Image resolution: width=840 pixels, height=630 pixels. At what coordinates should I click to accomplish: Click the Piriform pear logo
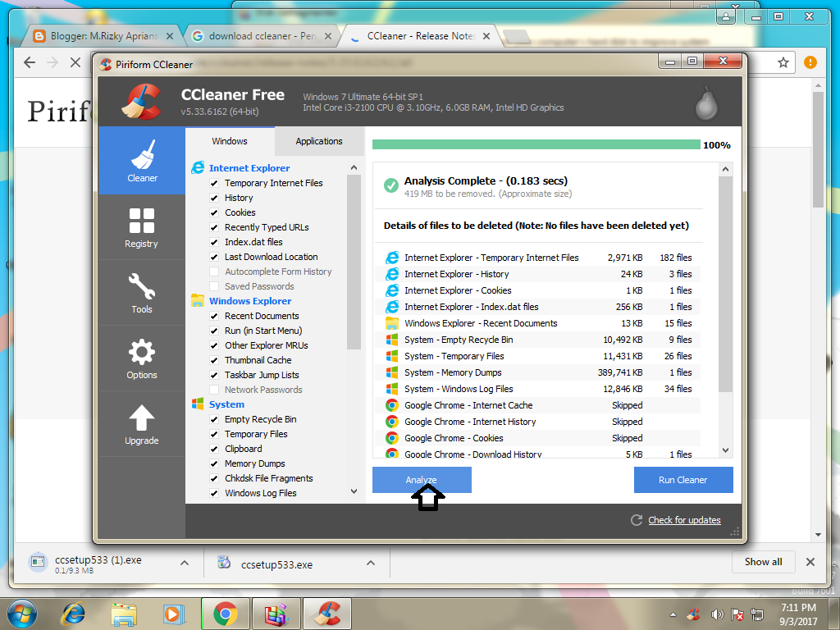[x=706, y=104]
